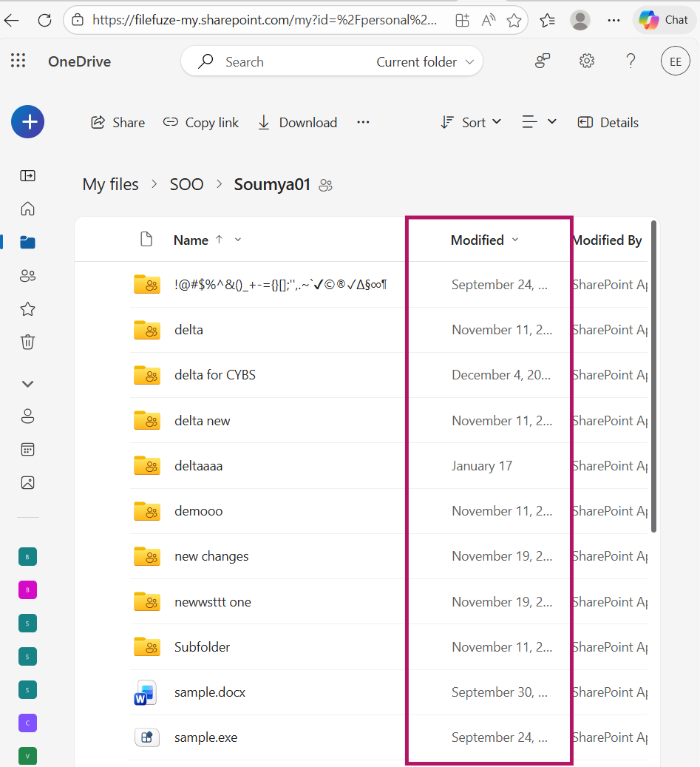Viewport: 700px width, 767px height.
Task: Navigate to SOO via the breadcrumb
Action: point(186,184)
